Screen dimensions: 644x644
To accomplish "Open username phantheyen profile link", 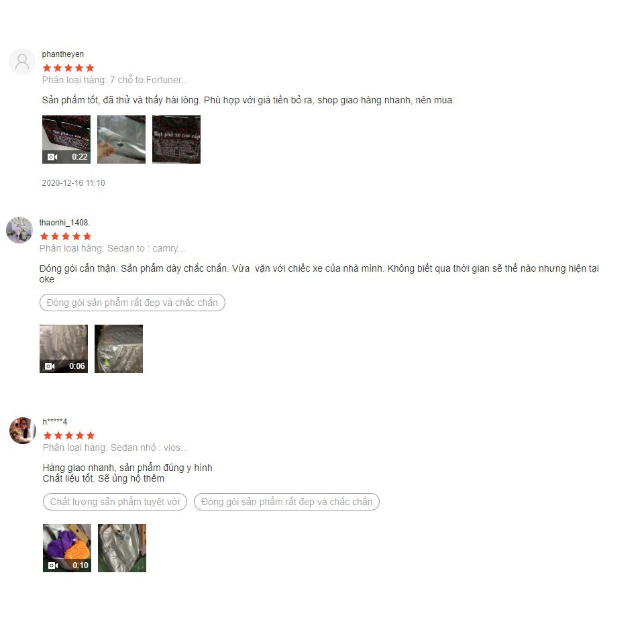I will click(63, 54).
